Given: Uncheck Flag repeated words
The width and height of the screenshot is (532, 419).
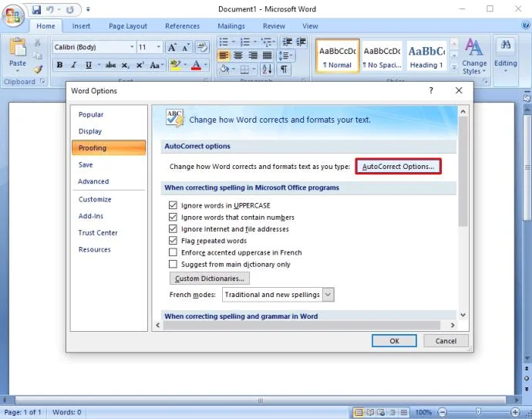Looking at the screenshot, I should click(x=173, y=241).
